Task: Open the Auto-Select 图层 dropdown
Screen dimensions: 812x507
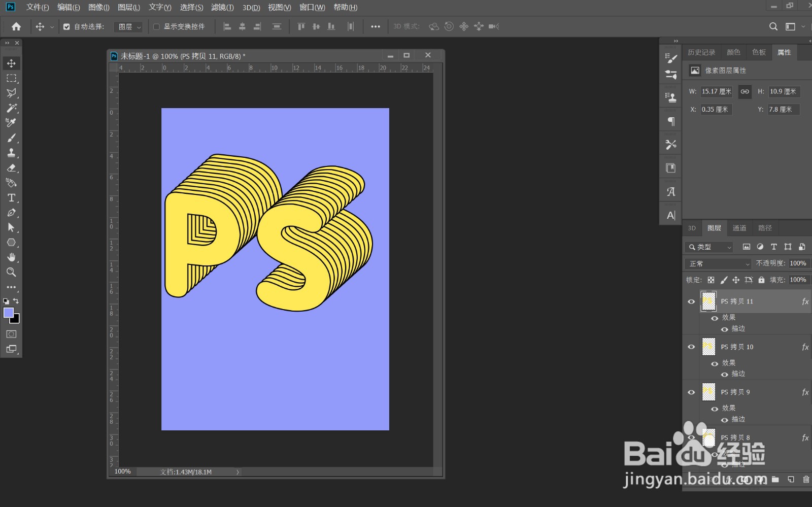Action: tap(128, 26)
